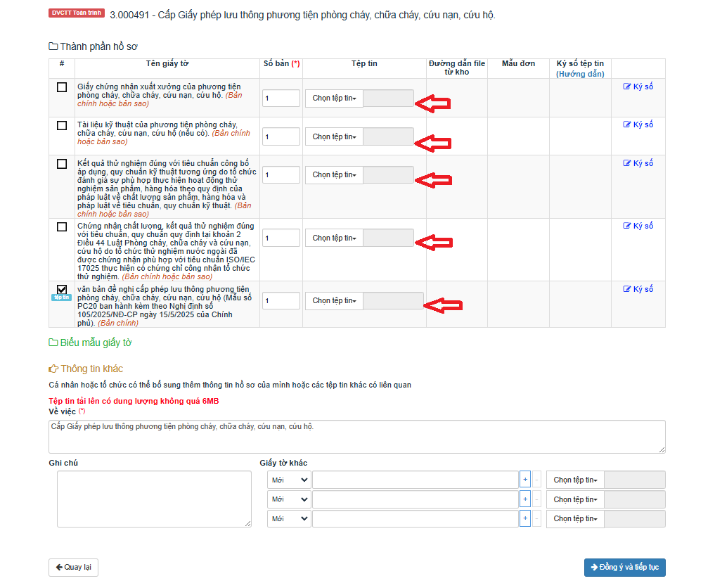Click the Quay lại button
This screenshot has width=715, height=588.
73,568
